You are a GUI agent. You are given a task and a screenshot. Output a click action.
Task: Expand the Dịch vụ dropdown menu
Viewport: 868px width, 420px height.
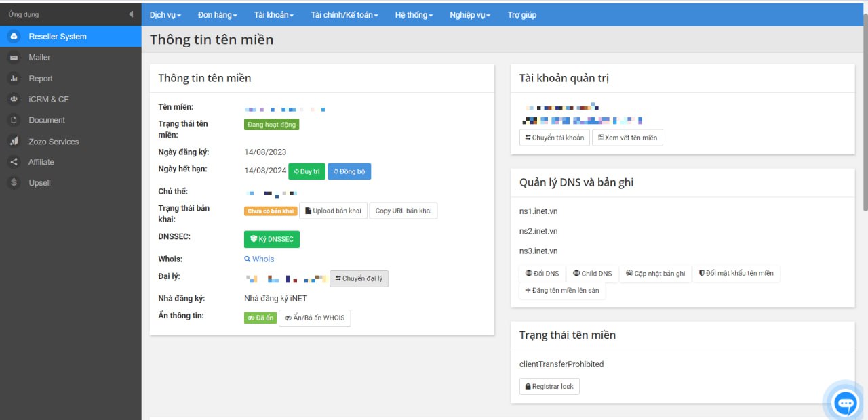165,15
